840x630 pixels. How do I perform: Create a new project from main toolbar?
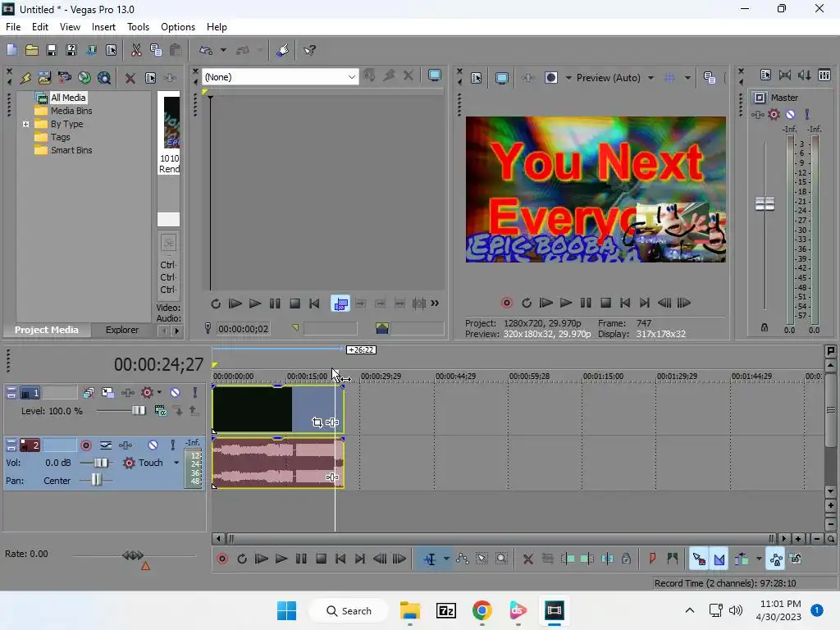click(x=11, y=50)
